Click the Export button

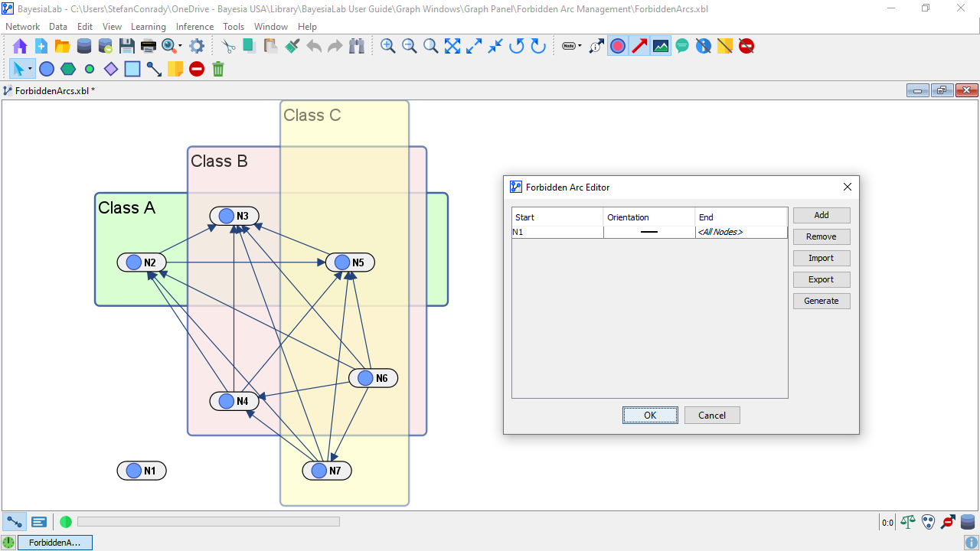[822, 279]
